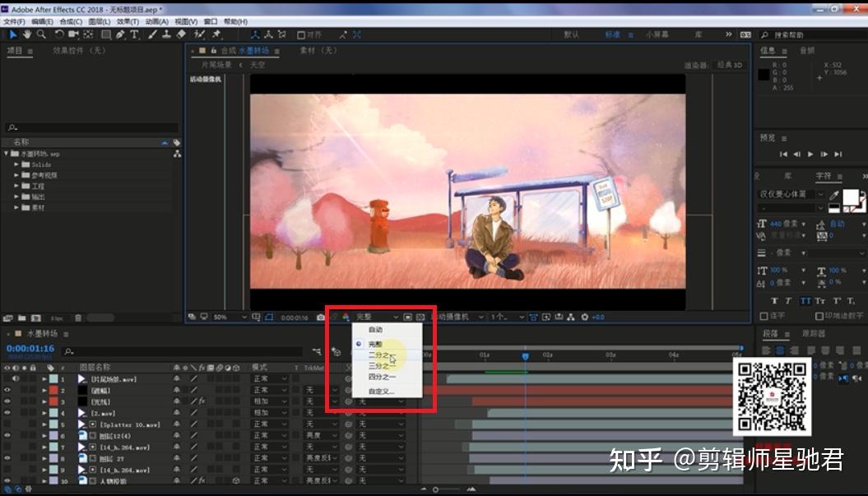This screenshot has width=868, height=496.
Task: Open the 完整 resolution dropdown in viewer
Action: [x=377, y=318]
